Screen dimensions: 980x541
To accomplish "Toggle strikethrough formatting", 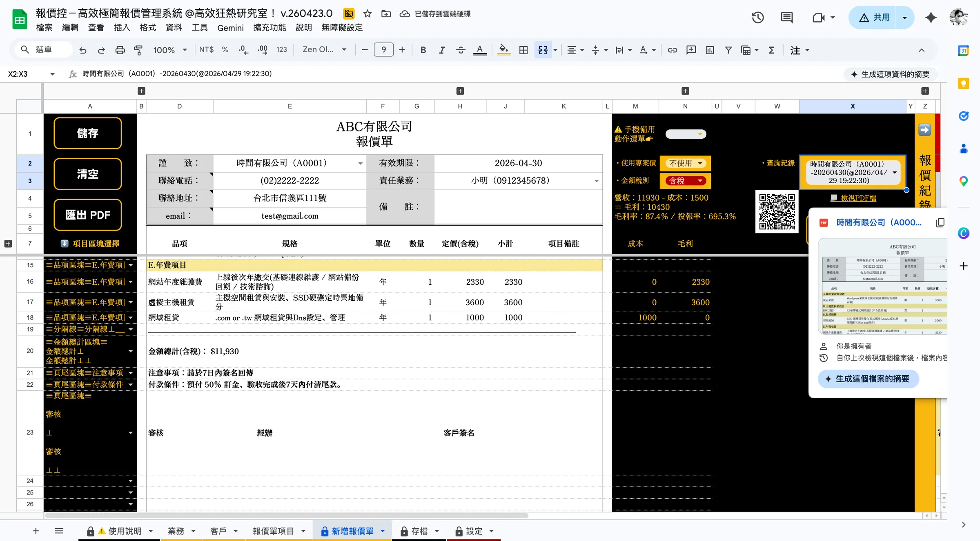I will [461, 50].
